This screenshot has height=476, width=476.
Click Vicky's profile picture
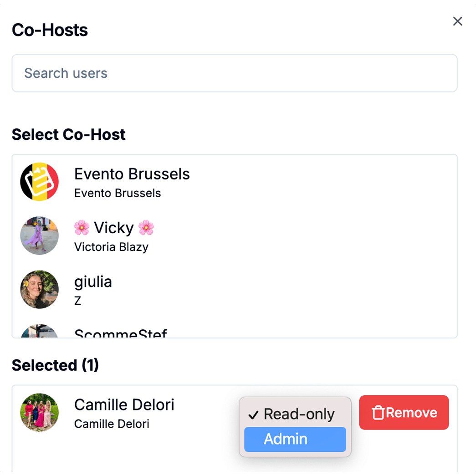coord(39,235)
